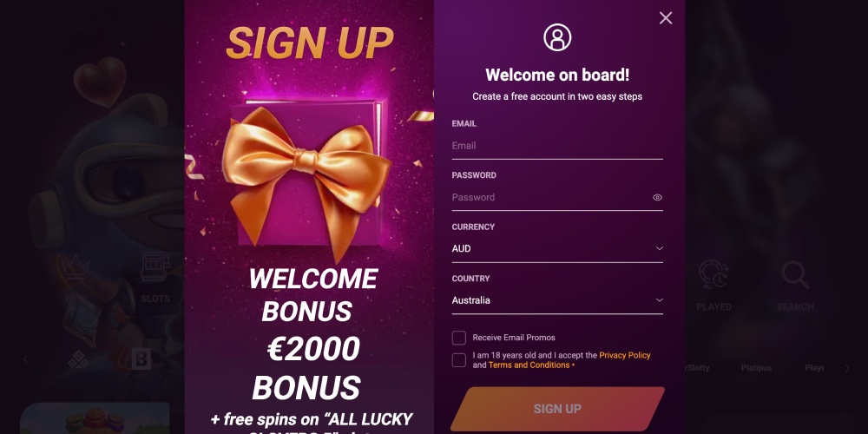Viewport: 868px width, 434px height.
Task: Open the Australia country dropdown
Action: click(557, 300)
